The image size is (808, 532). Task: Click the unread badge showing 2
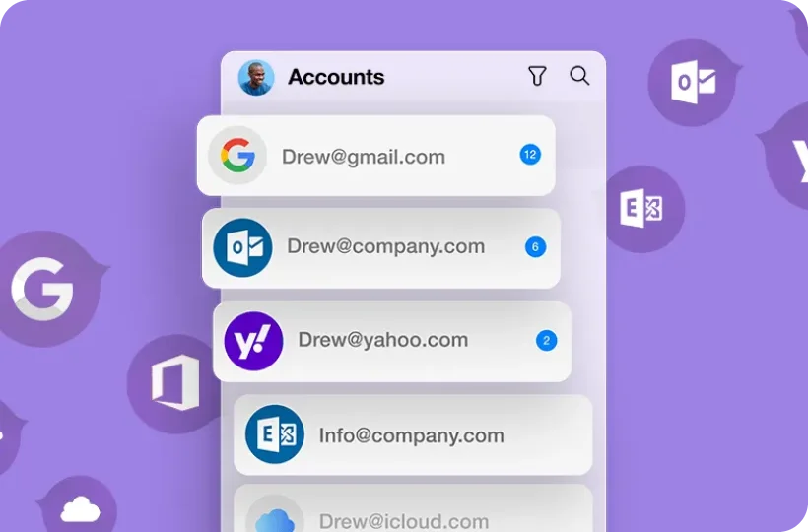(546, 341)
